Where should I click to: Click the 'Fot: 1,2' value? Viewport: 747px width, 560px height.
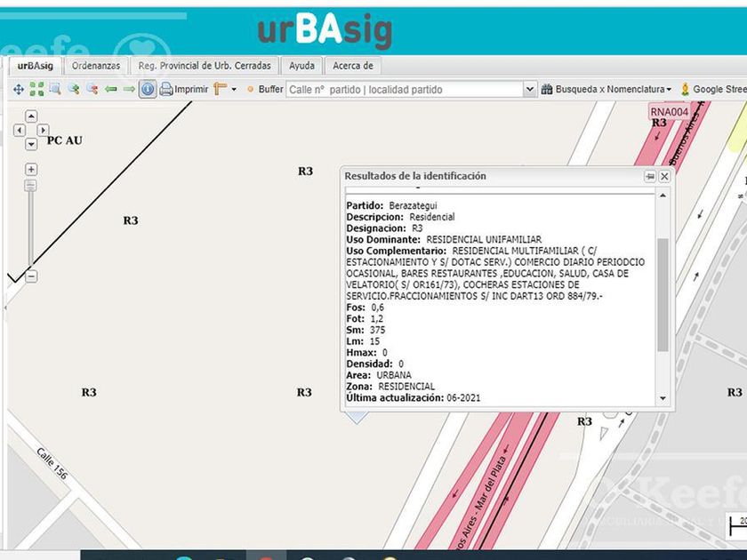pos(365,319)
